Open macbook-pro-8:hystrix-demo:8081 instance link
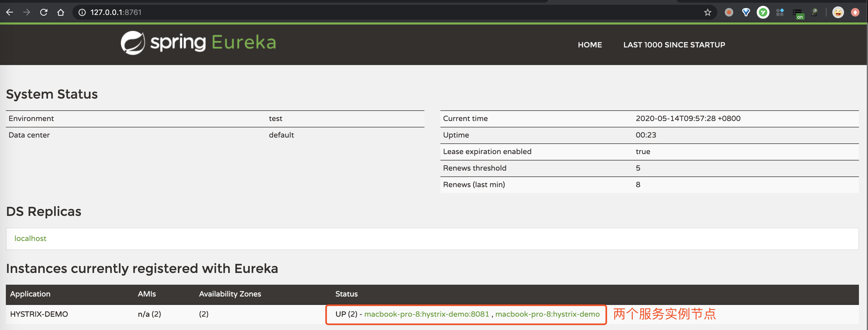Image resolution: width=868 pixels, height=330 pixels. (426, 314)
